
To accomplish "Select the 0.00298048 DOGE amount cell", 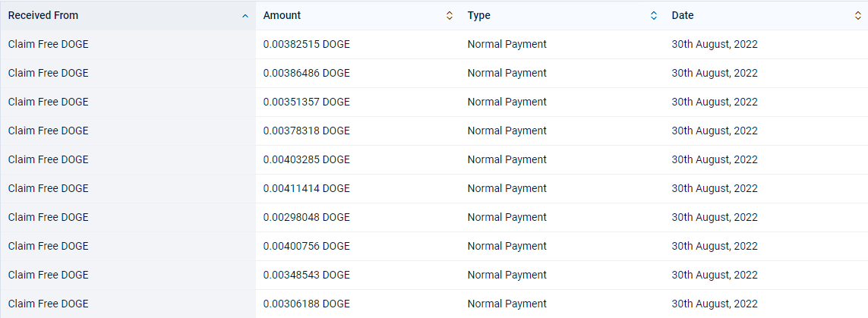I will coord(358,217).
